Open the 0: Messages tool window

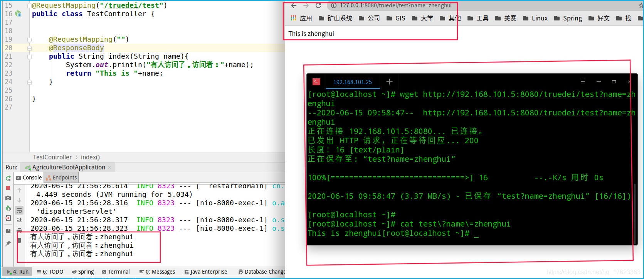tap(157, 272)
